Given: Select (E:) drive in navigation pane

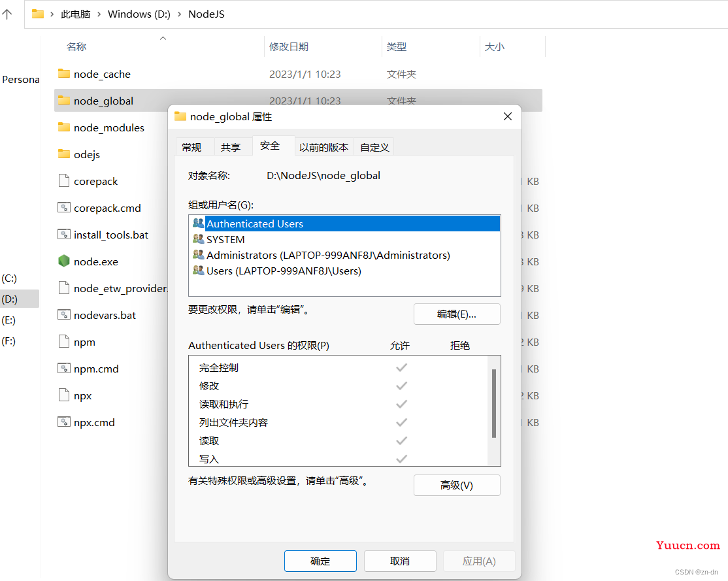Looking at the screenshot, I should [9, 320].
